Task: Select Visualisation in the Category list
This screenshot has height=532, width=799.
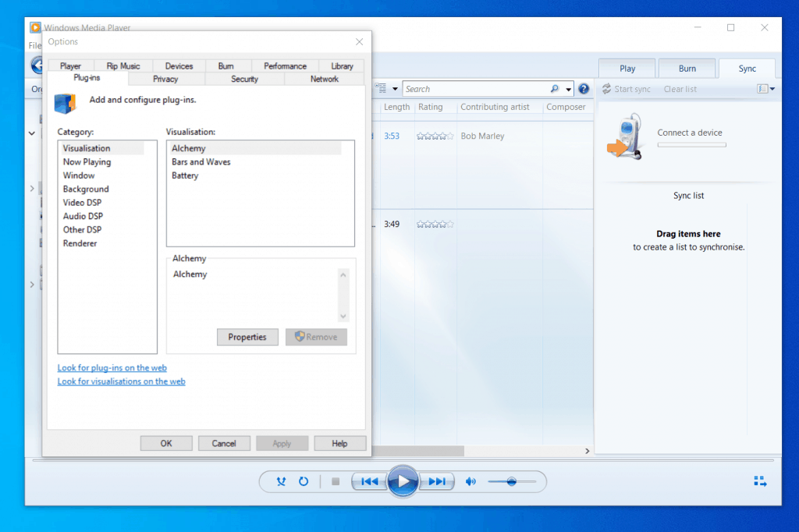Action: pyautogui.click(x=102, y=148)
